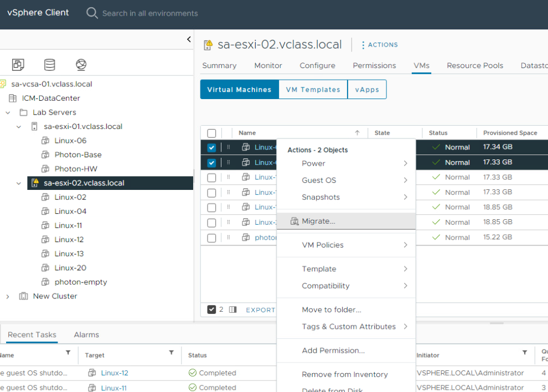Click the photon-empty VM icon in tree
The image size is (548, 392).
(45, 282)
